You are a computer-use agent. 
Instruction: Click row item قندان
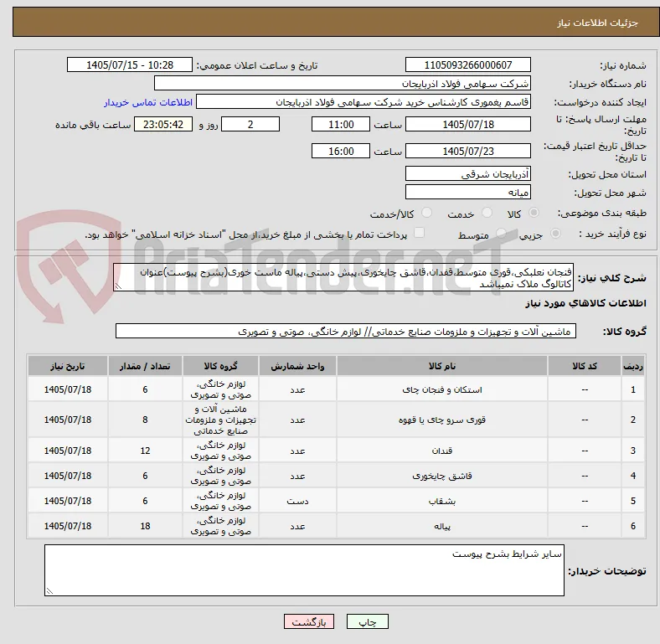tap(442, 451)
